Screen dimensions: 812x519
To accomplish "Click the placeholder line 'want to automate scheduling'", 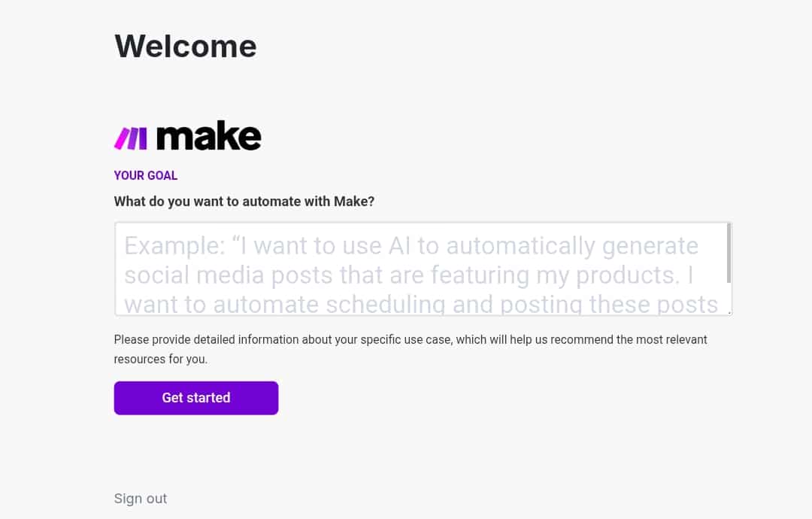I will coord(421,305).
